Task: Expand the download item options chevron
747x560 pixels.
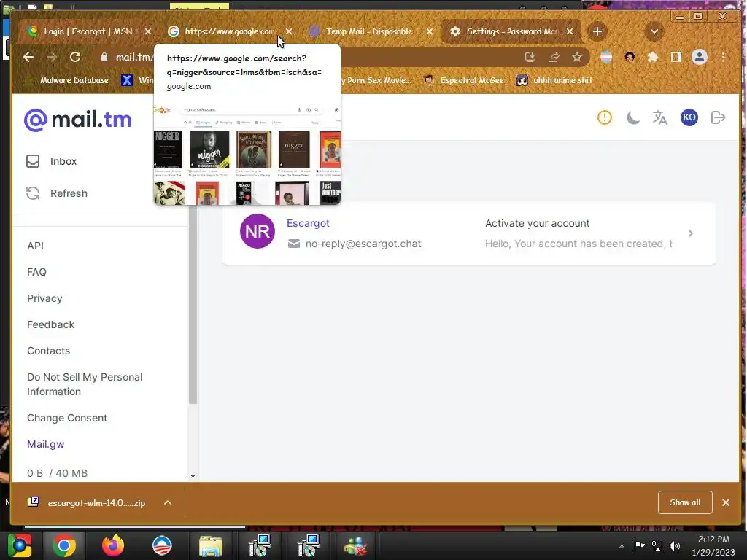Action: 168,503
